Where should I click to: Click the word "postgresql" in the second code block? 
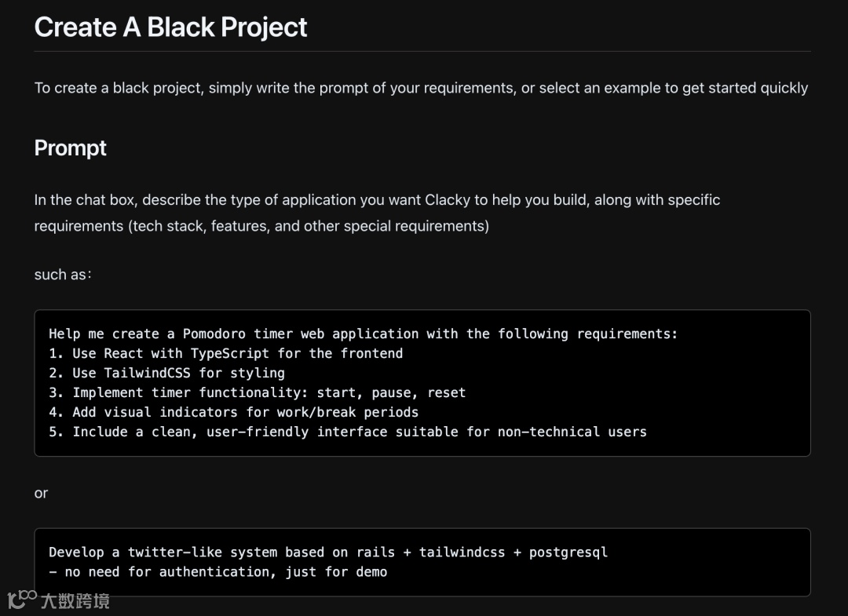(568, 552)
